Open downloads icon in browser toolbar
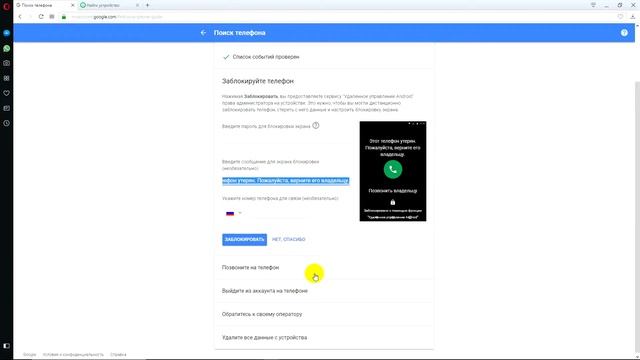 [633, 17]
